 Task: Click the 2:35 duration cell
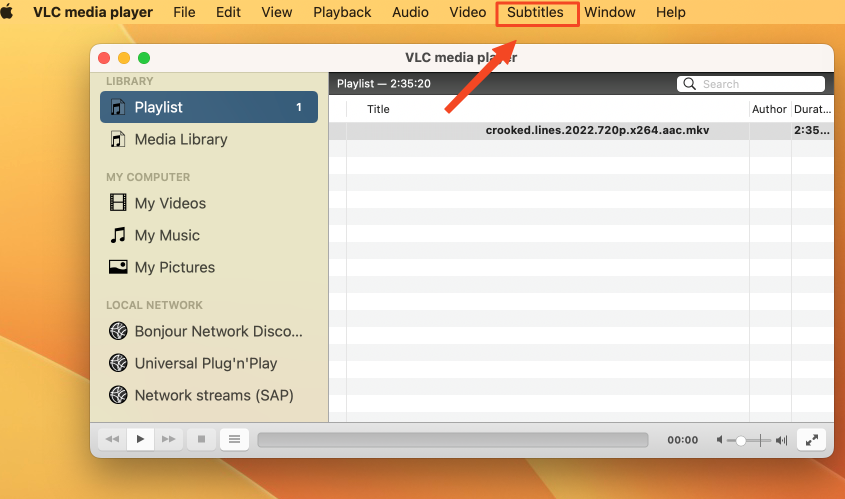pyautogui.click(x=812, y=130)
